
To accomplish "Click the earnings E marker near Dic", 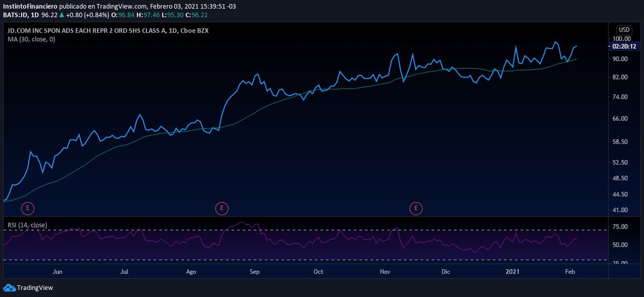I will click(416, 209).
